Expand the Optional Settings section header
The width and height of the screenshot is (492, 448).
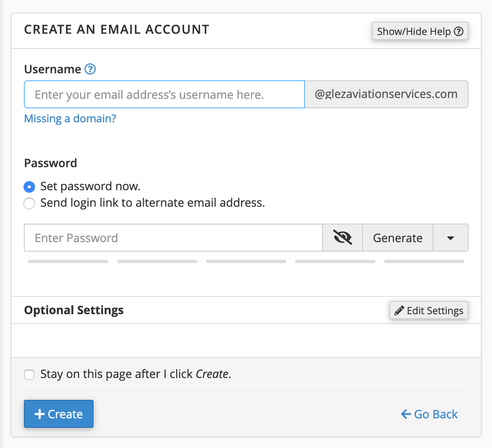point(74,310)
